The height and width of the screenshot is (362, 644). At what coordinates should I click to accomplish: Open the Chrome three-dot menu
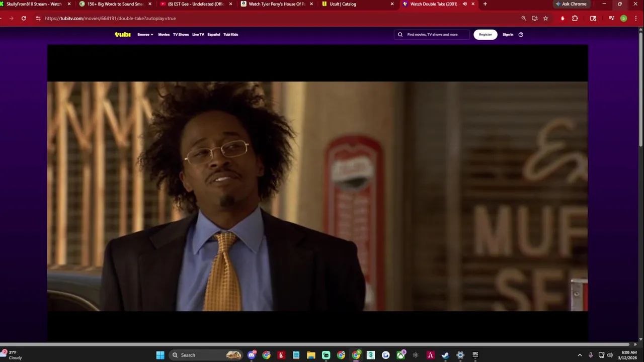(x=635, y=18)
